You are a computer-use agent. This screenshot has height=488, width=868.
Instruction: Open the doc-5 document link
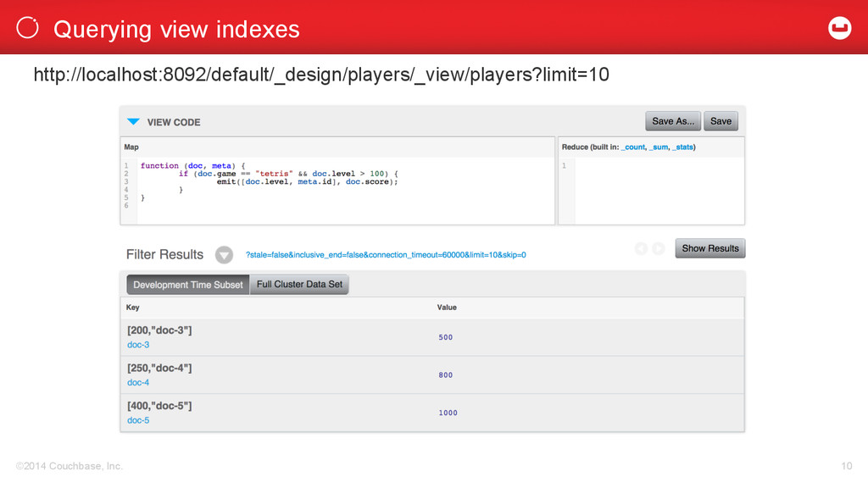click(x=138, y=420)
